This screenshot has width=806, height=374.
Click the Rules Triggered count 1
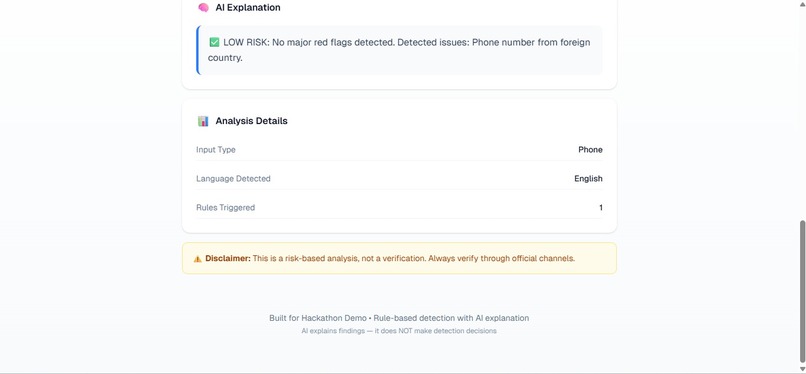tap(600, 208)
